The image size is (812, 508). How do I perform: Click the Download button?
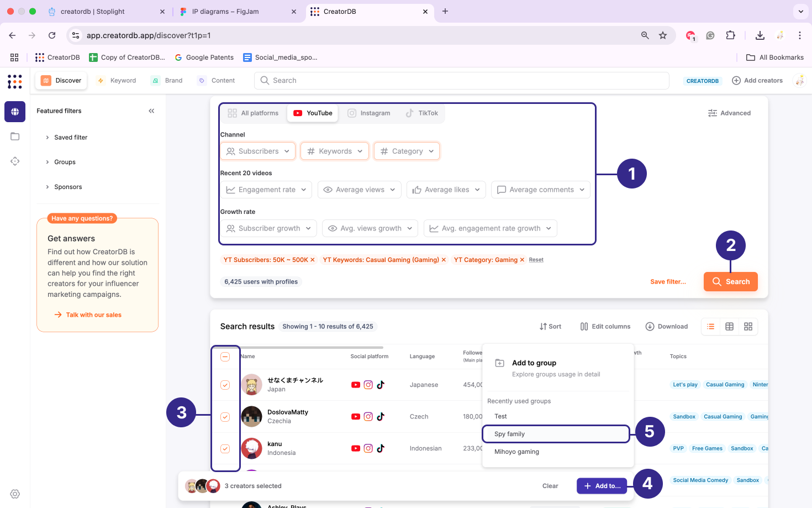[x=667, y=327]
